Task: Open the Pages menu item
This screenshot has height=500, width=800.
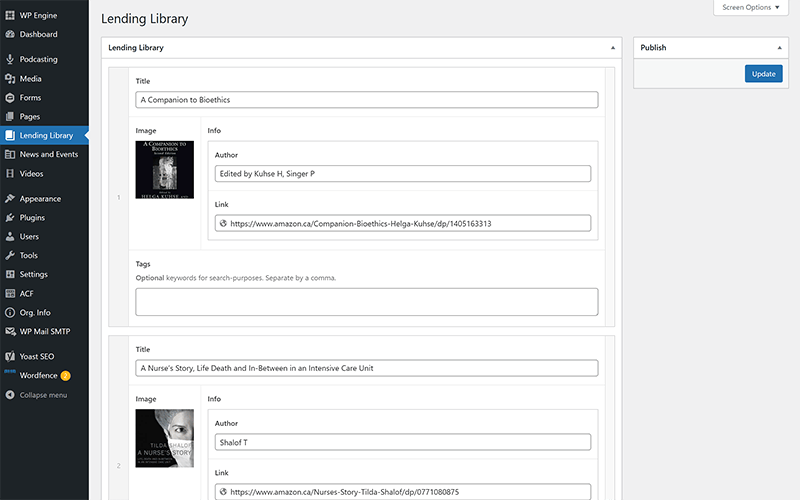Action: point(30,117)
